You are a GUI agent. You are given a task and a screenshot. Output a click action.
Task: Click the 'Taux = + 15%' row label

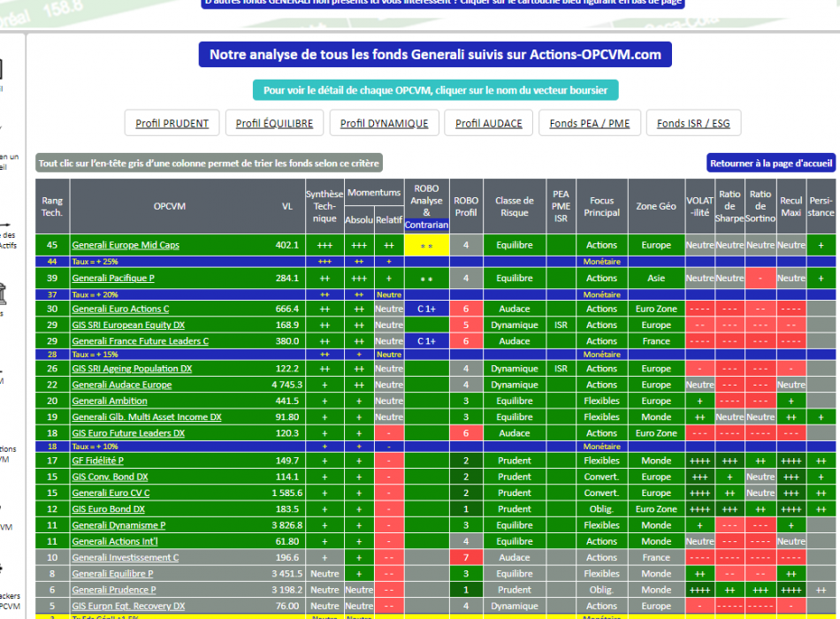pos(95,355)
